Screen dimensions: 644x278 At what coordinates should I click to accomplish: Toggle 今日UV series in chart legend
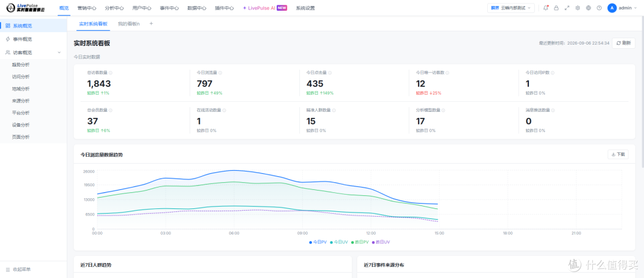pyautogui.click(x=339, y=242)
